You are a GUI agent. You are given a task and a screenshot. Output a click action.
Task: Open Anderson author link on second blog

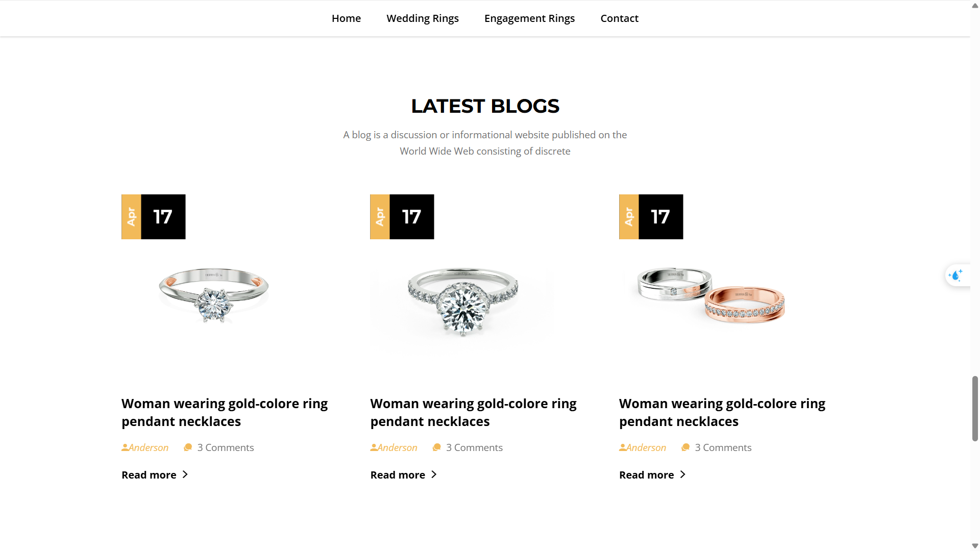(x=398, y=447)
